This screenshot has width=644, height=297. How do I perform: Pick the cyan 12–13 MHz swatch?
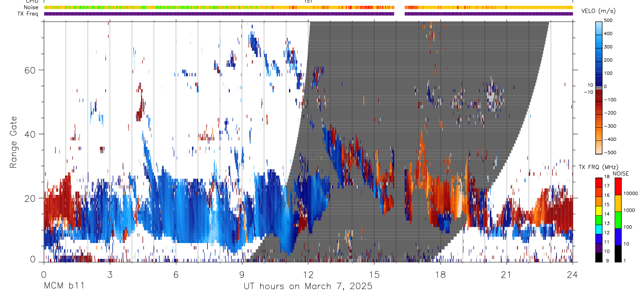(599, 229)
